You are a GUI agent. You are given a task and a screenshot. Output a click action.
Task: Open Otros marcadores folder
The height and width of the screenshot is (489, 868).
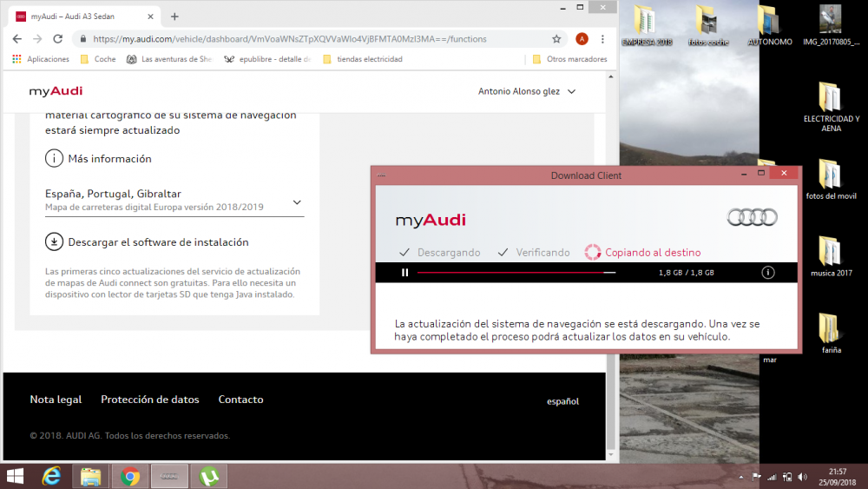pyautogui.click(x=569, y=59)
